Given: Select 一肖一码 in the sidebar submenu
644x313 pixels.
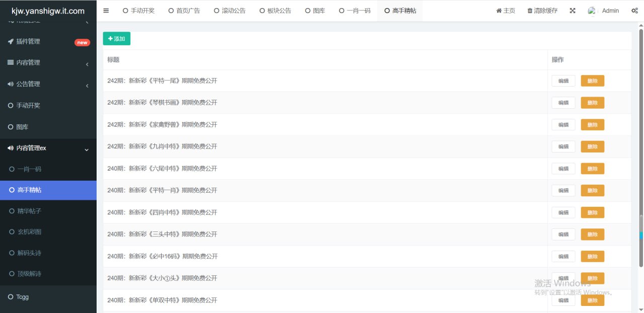Looking at the screenshot, I should (29, 170).
